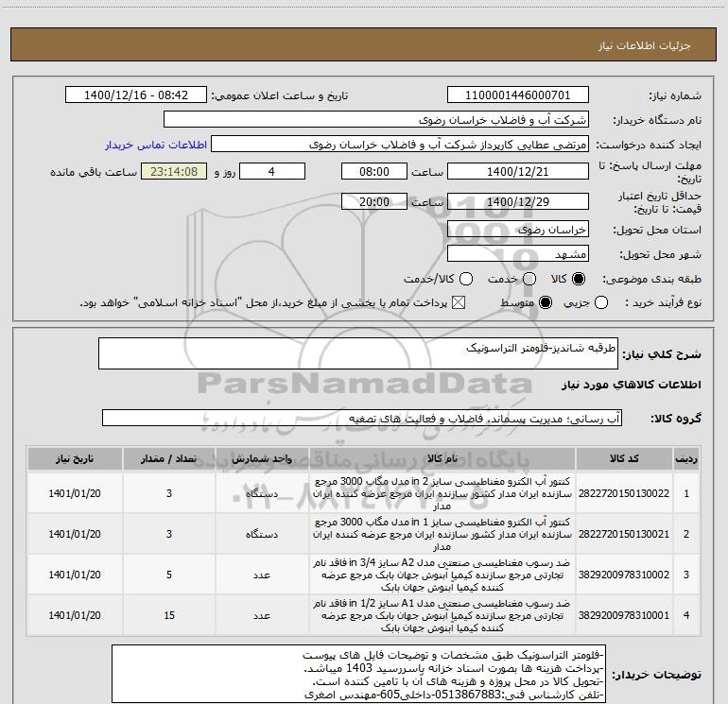The image size is (728, 704).
Task: Click the نام کالا column header
Action: (442, 459)
